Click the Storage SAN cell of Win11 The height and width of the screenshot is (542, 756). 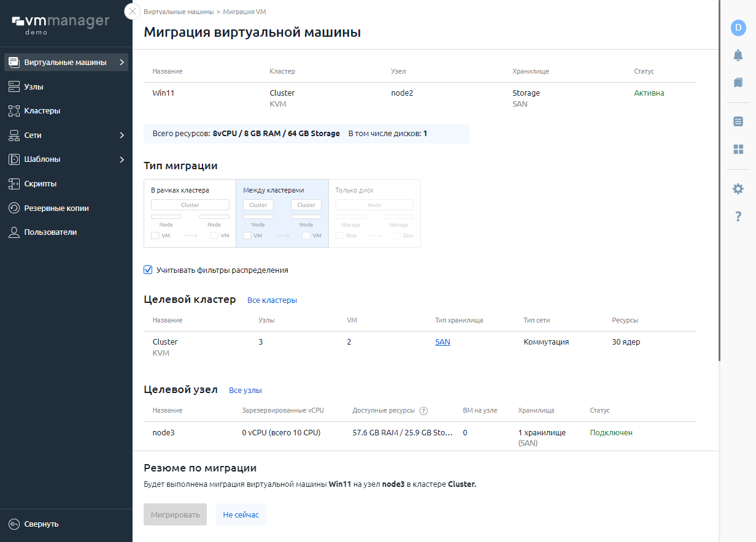[526, 98]
